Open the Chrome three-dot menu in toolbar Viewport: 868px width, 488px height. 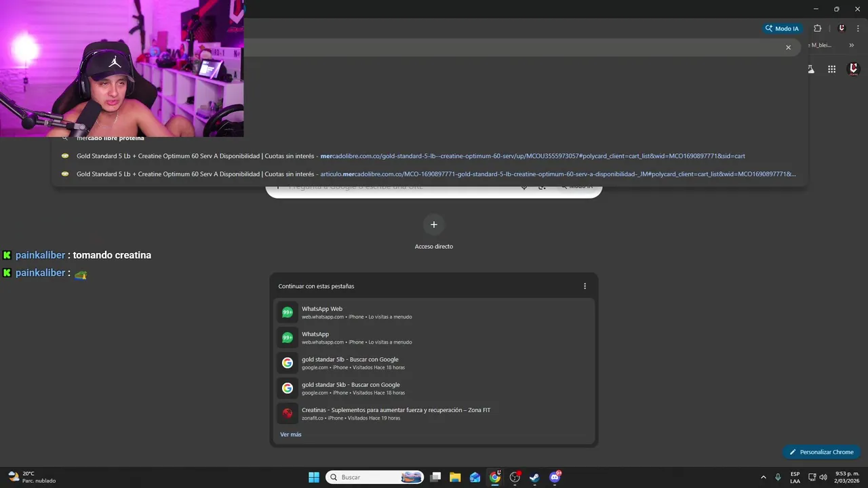tap(858, 28)
